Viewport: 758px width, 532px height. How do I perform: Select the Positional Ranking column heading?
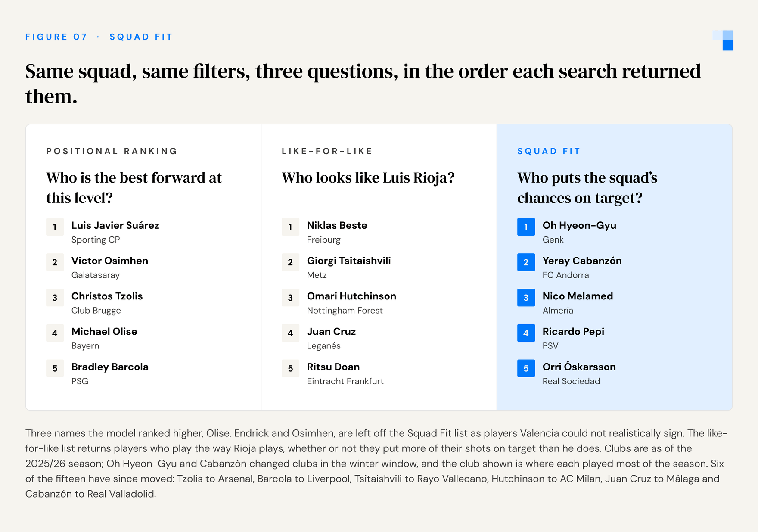point(112,151)
